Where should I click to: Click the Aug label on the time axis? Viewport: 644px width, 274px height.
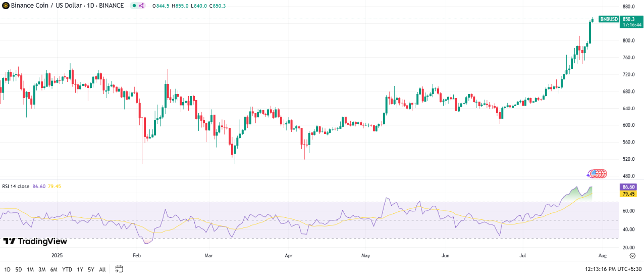602,256
